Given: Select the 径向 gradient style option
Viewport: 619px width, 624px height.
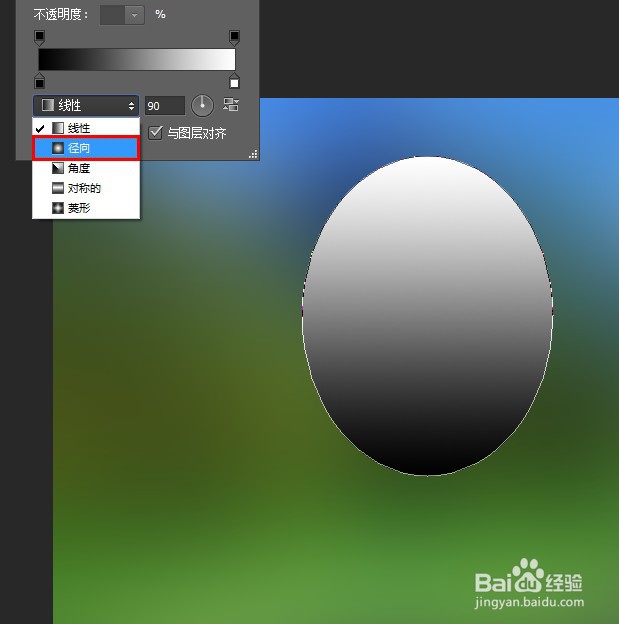Looking at the screenshot, I should [x=86, y=148].
